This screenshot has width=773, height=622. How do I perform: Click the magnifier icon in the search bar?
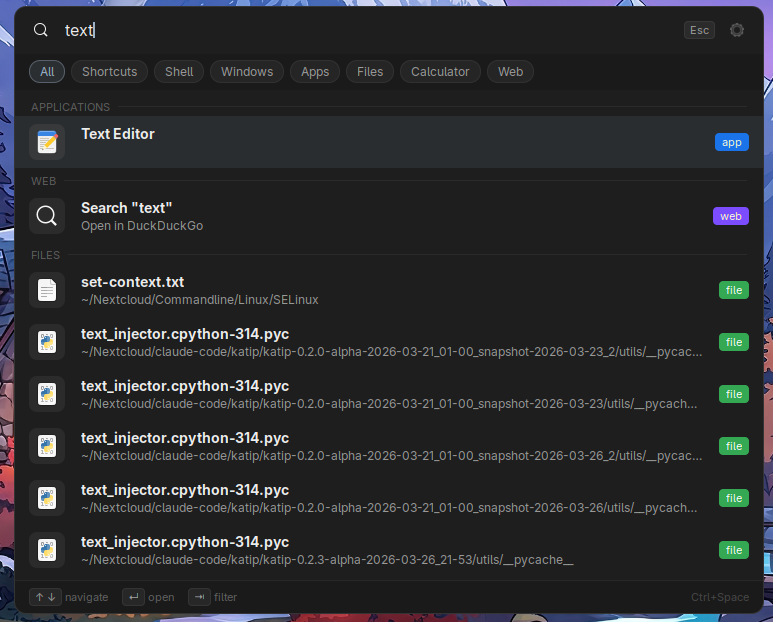(x=41, y=30)
